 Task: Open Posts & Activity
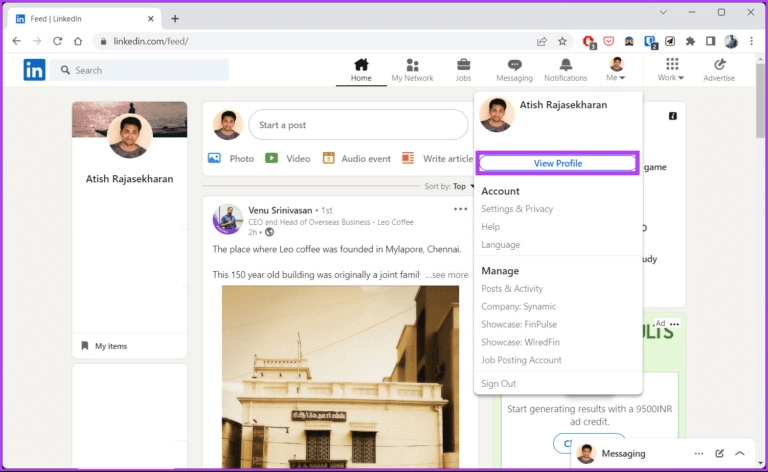click(512, 288)
